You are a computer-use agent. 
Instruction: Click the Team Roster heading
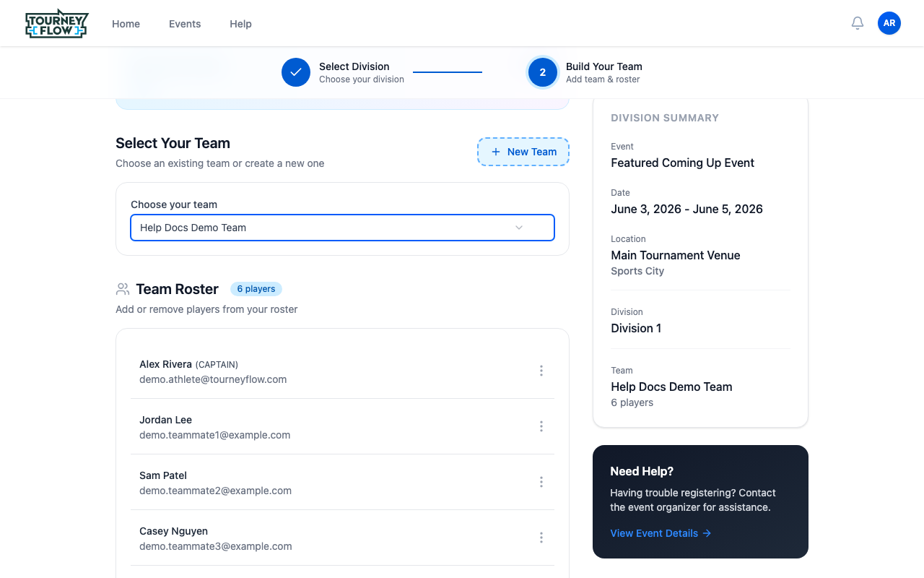pos(177,289)
